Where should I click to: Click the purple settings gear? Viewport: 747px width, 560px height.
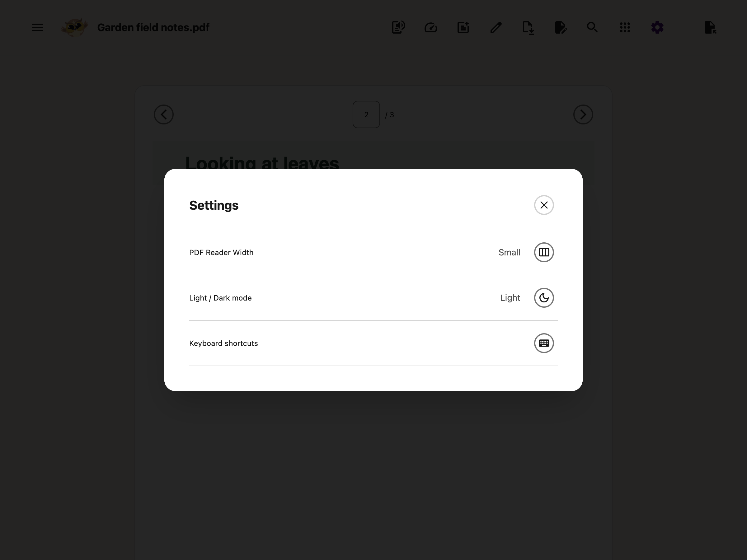(657, 27)
